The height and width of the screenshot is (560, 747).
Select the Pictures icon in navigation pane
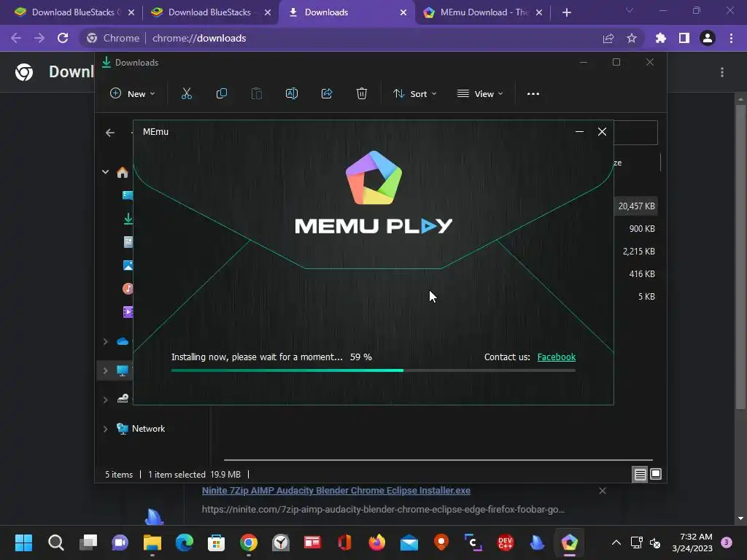128,265
